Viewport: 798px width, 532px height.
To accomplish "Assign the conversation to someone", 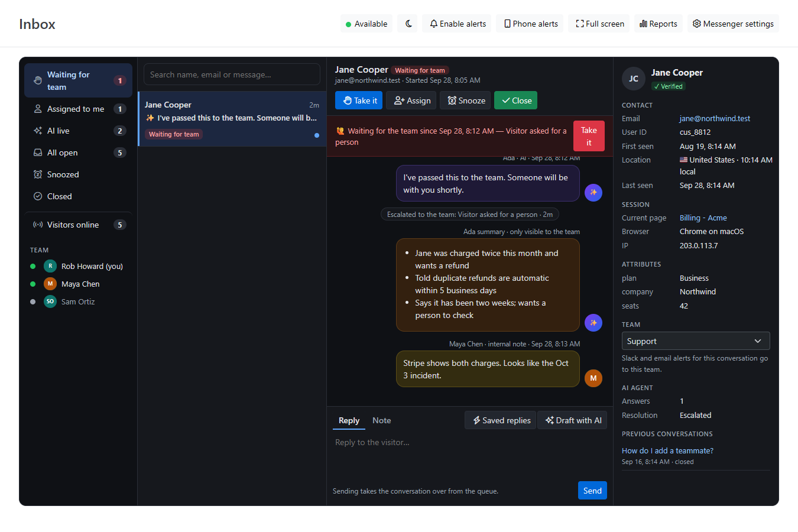I will point(411,100).
